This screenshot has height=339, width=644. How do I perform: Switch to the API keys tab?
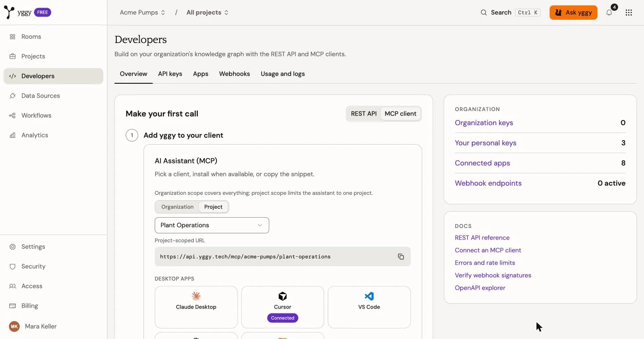[x=170, y=74]
